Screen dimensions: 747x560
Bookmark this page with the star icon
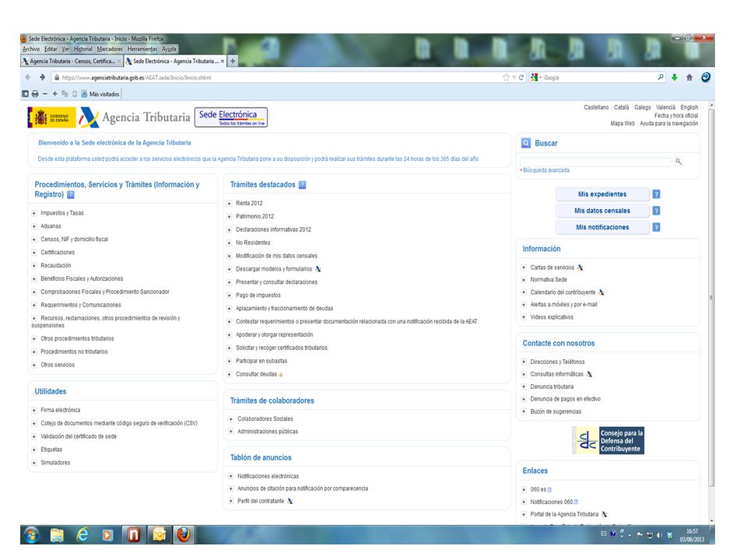(506, 77)
